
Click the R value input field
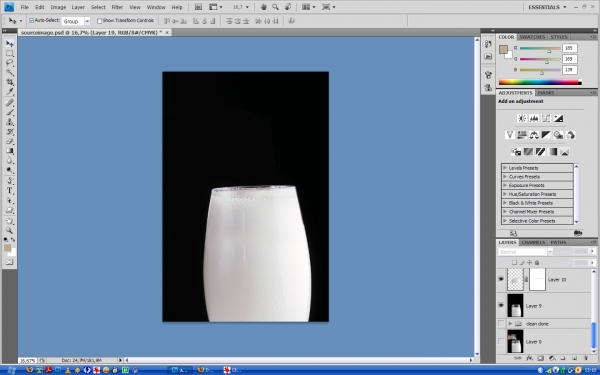pyautogui.click(x=569, y=48)
